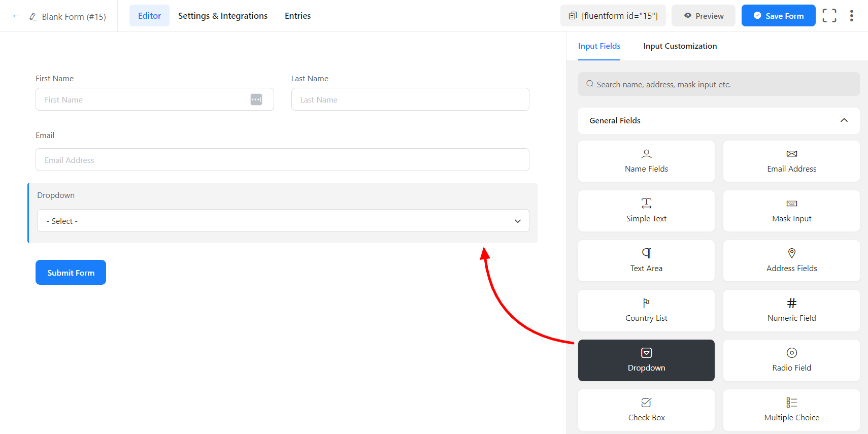
Task: Open the Select dropdown in the form
Action: point(283,221)
